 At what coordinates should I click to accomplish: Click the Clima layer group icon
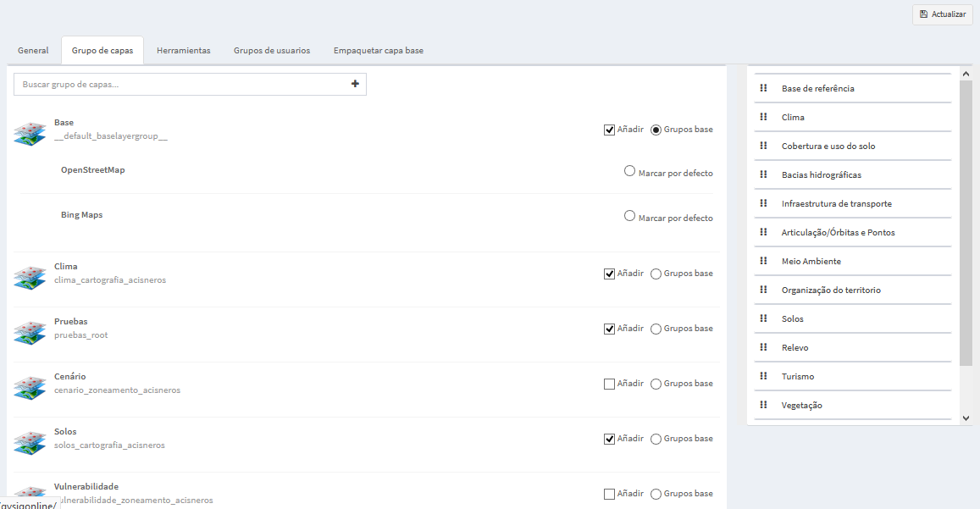click(30, 279)
